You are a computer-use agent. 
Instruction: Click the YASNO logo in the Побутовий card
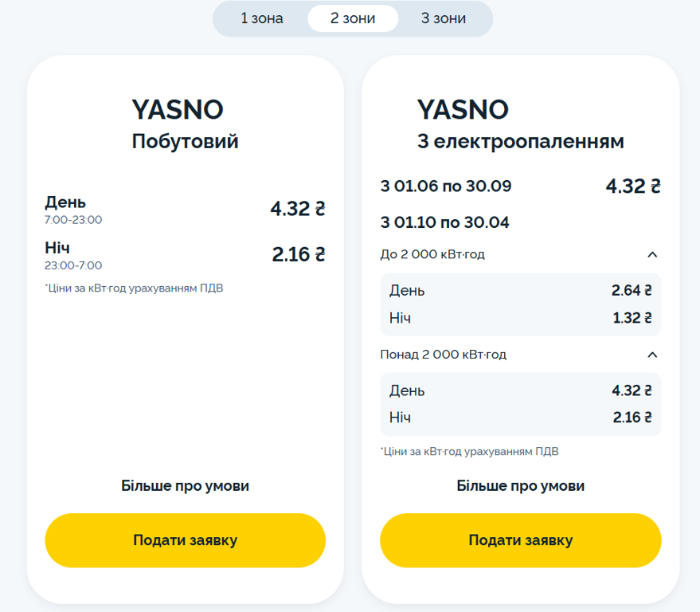177,109
